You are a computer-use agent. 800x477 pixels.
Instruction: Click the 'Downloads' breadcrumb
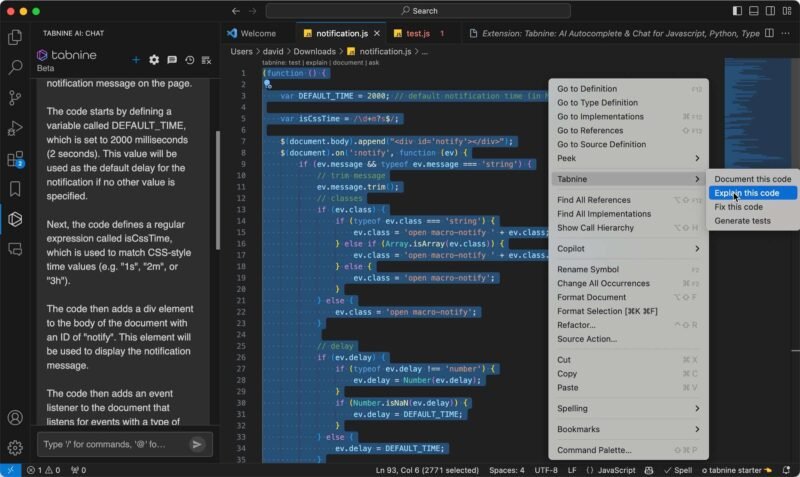[x=314, y=52]
